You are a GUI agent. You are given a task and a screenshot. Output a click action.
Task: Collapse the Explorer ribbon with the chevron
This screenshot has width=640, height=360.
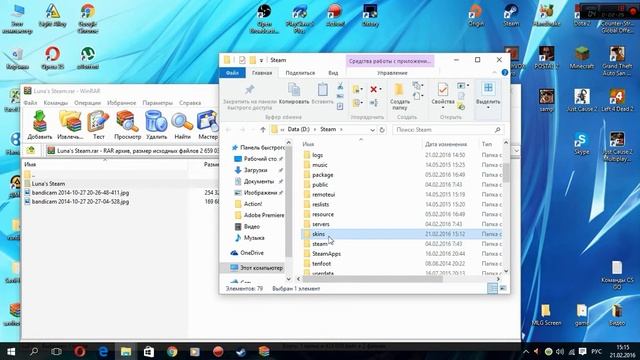tap(494, 72)
